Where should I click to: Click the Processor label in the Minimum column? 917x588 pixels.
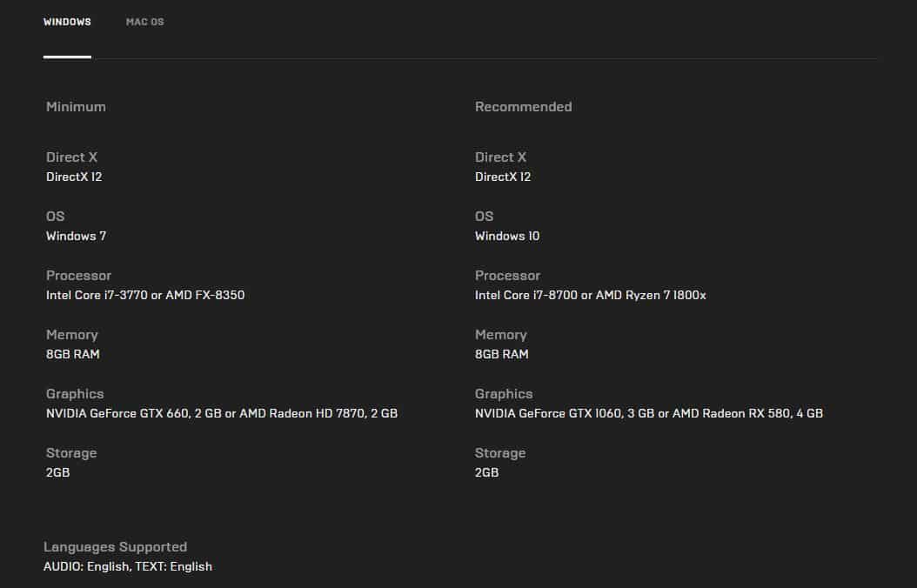tap(78, 276)
